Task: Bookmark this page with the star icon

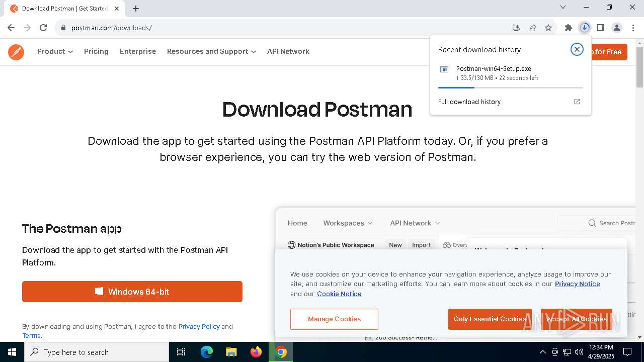Action: tap(548, 28)
